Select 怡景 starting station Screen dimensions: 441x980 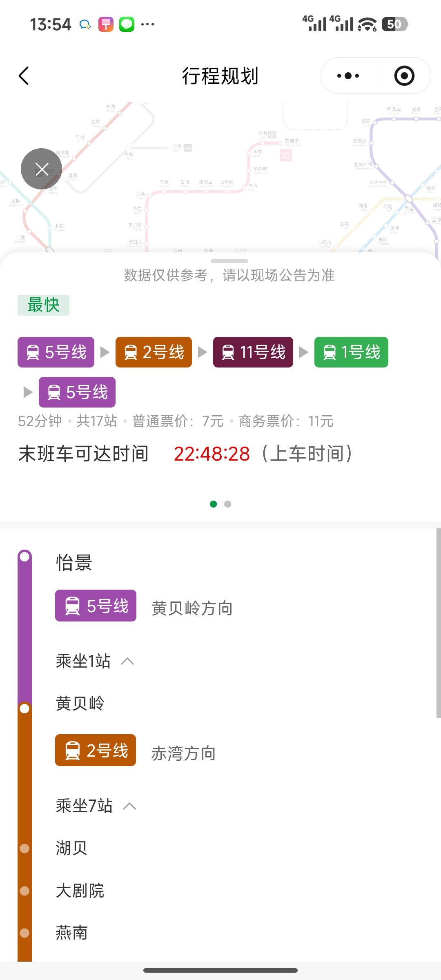pos(74,563)
